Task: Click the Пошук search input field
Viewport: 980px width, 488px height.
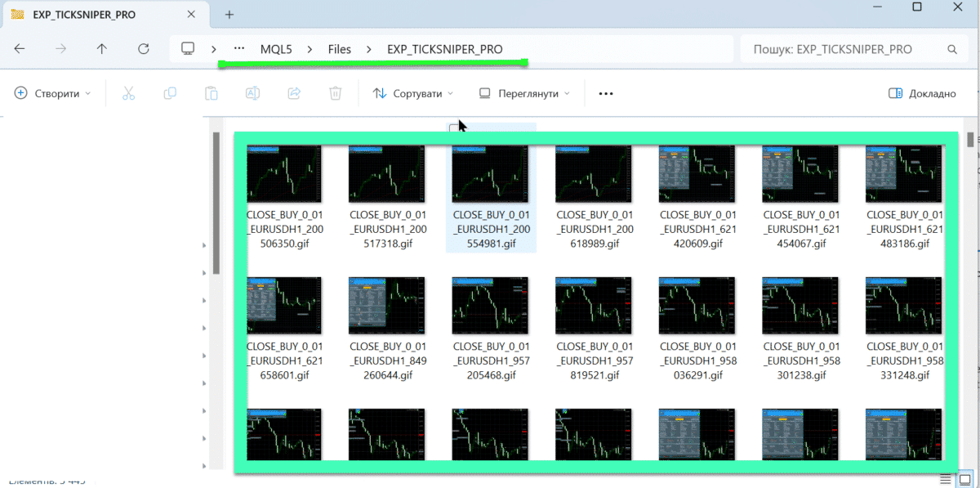Action: (845, 49)
